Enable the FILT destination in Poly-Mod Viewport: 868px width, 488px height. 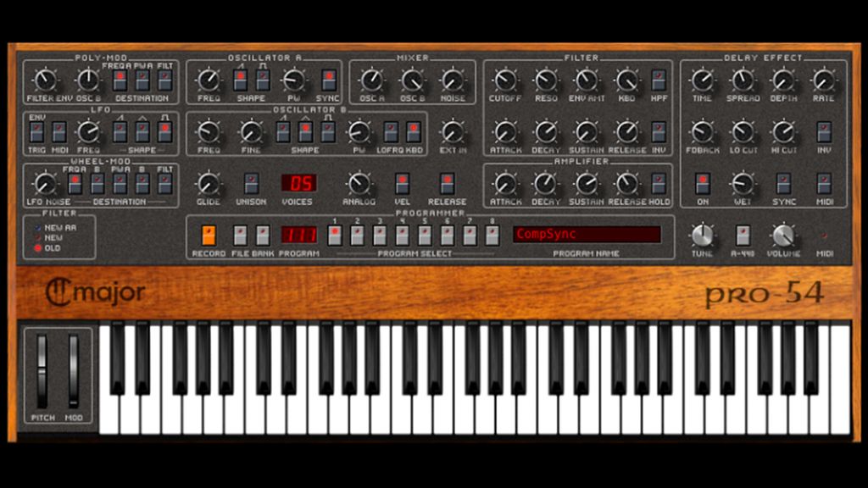click(164, 78)
